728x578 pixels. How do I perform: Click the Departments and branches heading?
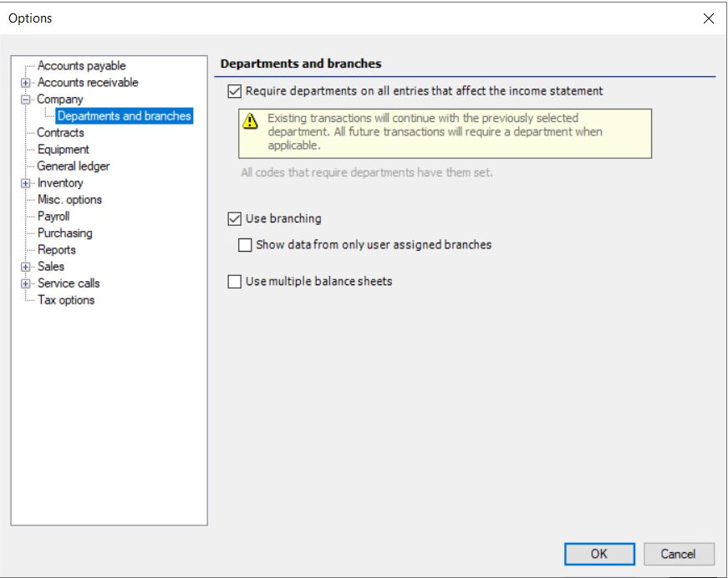tap(301, 64)
